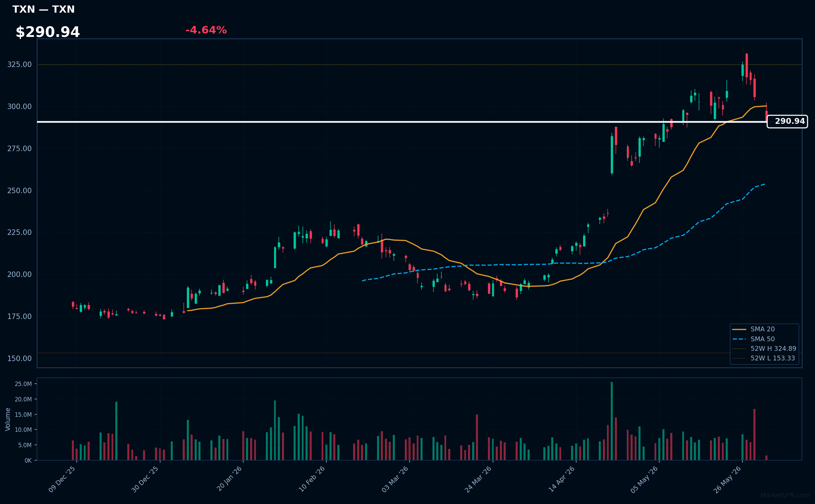Click the 225.00 price axis label
The height and width of the screenshot is (504, 815).
pos(20,232)
